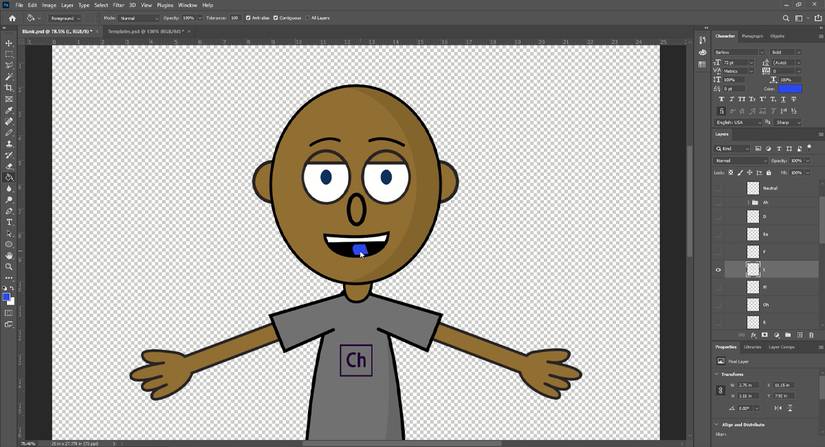Screen dimensions: 825x447
Task: Select the Crop tool
Action: click(x=9, y=88)
